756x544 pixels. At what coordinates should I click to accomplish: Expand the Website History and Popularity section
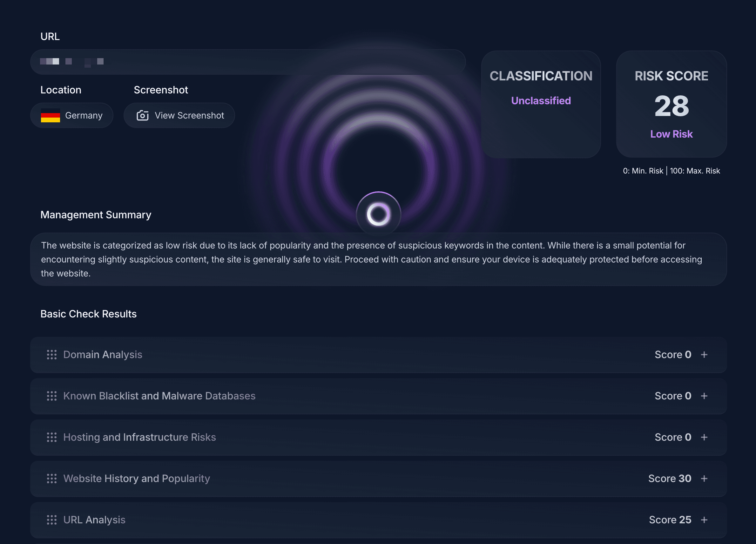pos(704,478)
